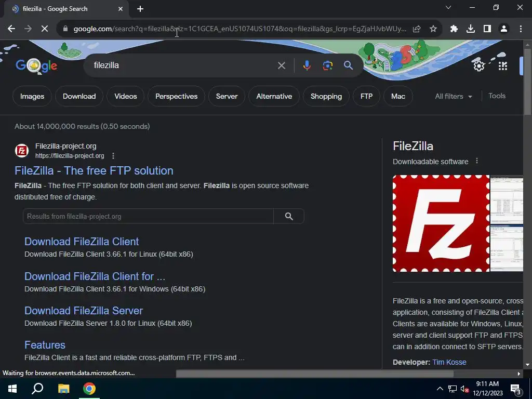The width and height of the screenshot is (532, 399).
Task: Open Google quick settings gear
Action: click(478, 65)
